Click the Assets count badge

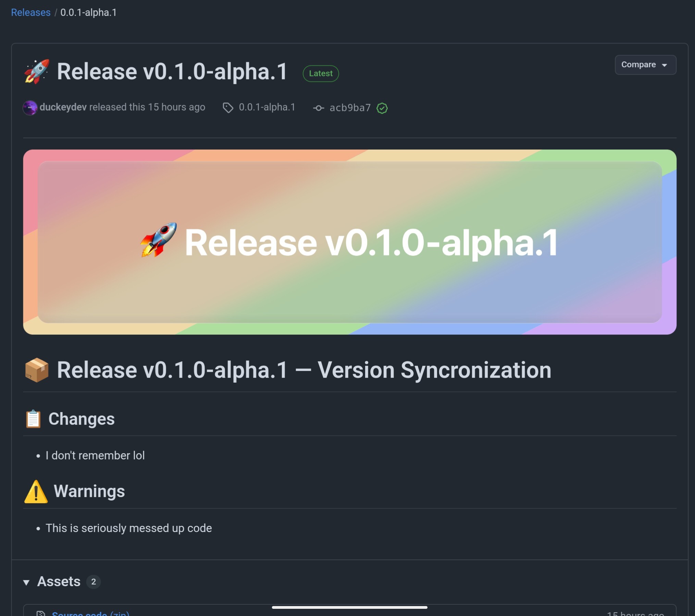pos(93,582)
